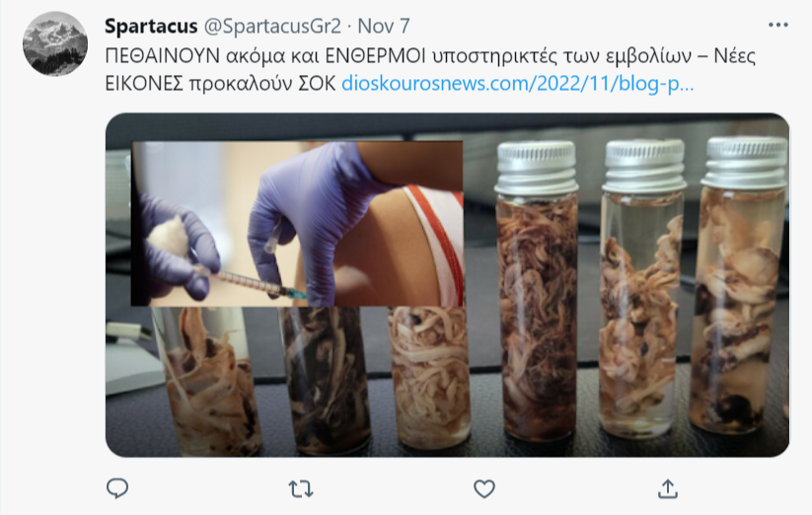Like the tweet with the heart icon
The image size is (812, 515).
(484, 488)
